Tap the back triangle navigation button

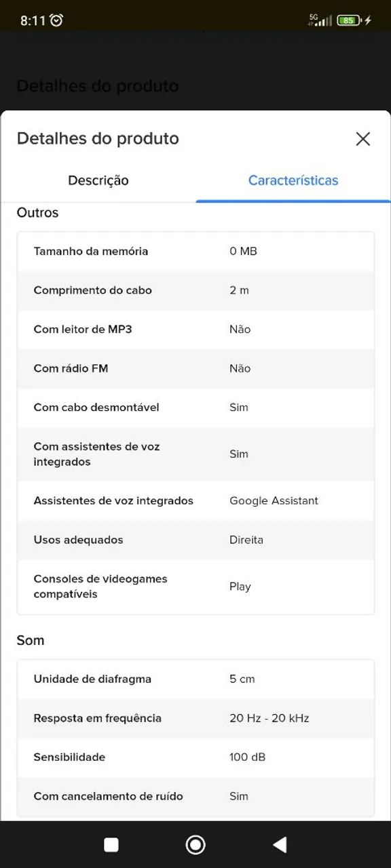(280, 844)
